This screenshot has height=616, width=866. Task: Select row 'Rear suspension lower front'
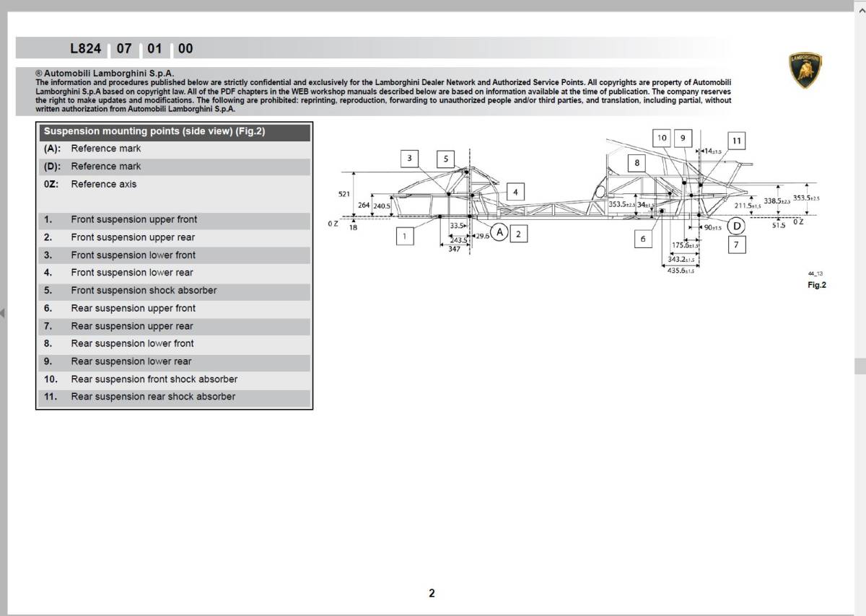(174, 343)
